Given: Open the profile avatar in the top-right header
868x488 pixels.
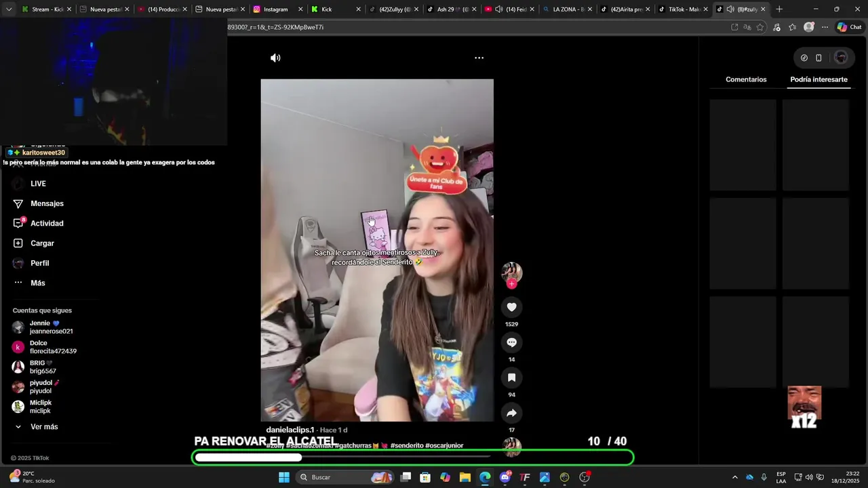Looking at the screenshot, I should click(841, 58).
